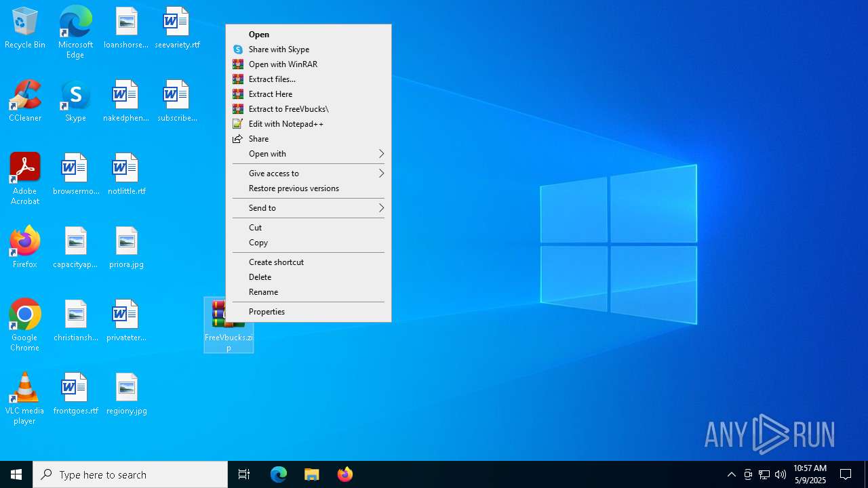Select the Skype desktop shortcut
Screen dimensions: 868x488
pos(75,102)
